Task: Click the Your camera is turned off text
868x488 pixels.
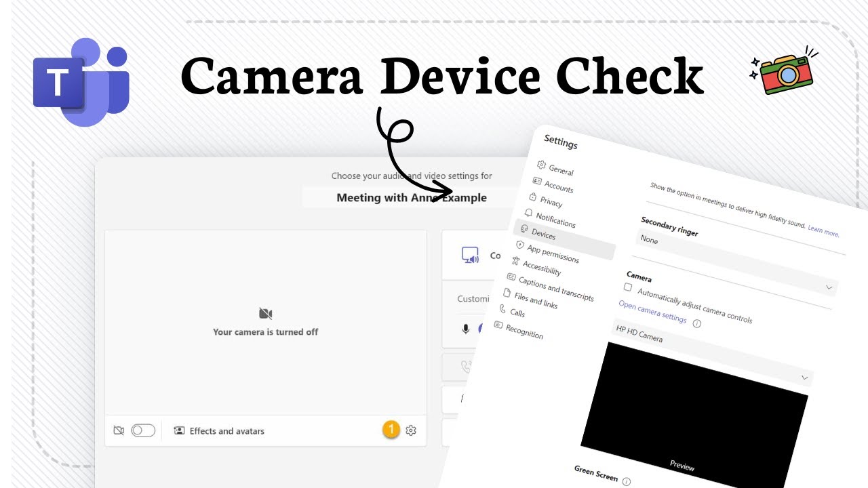Action: (265, 332)
